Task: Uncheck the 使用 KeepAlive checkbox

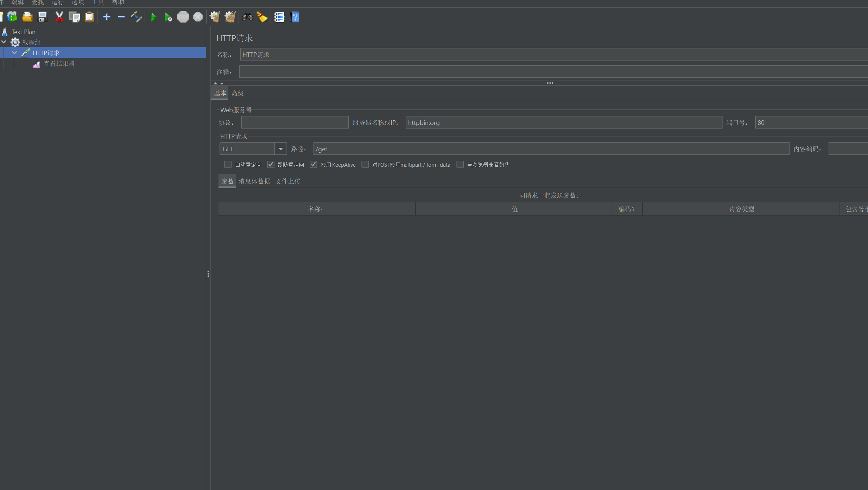Action: pyautogui.click(x=313, y=165)
